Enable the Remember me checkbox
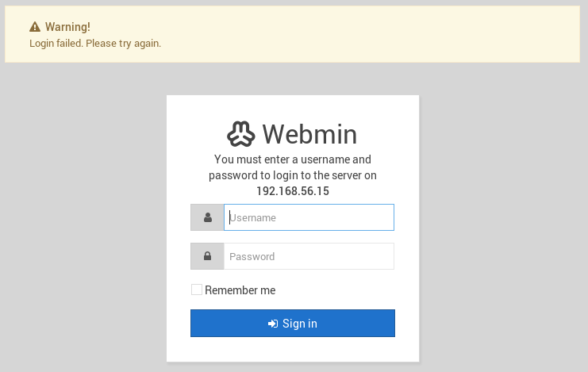This screenshot has height=372, width=588. tap(197, 290)
